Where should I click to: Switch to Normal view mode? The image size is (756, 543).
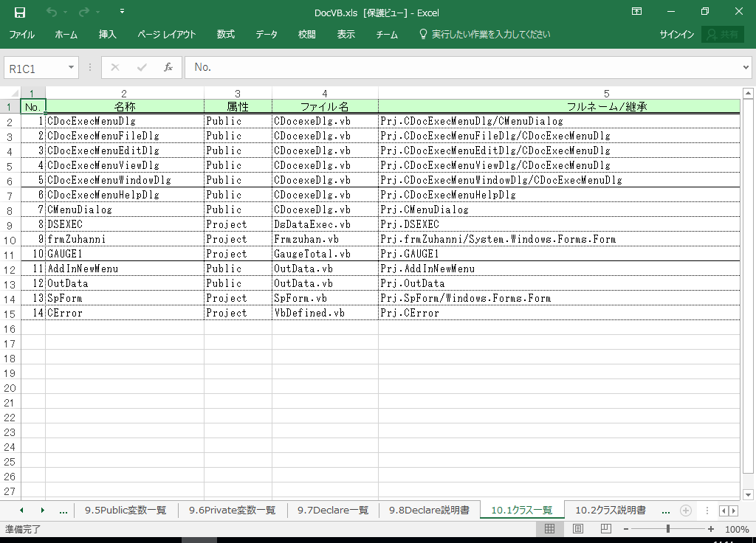click(549, 529)
